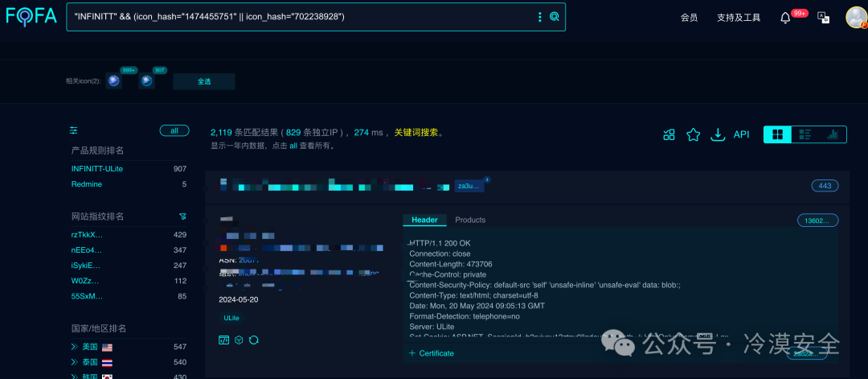This screenshot has height=379, width=868.
Task: Click the funnel icon beside 网站指纹排名
Action: point(182,216)
